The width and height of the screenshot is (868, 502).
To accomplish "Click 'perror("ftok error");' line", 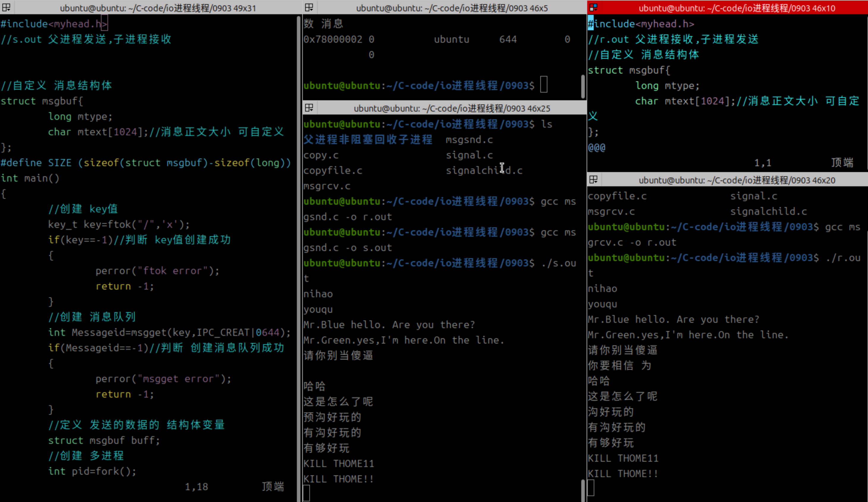I will click(157, 271).
